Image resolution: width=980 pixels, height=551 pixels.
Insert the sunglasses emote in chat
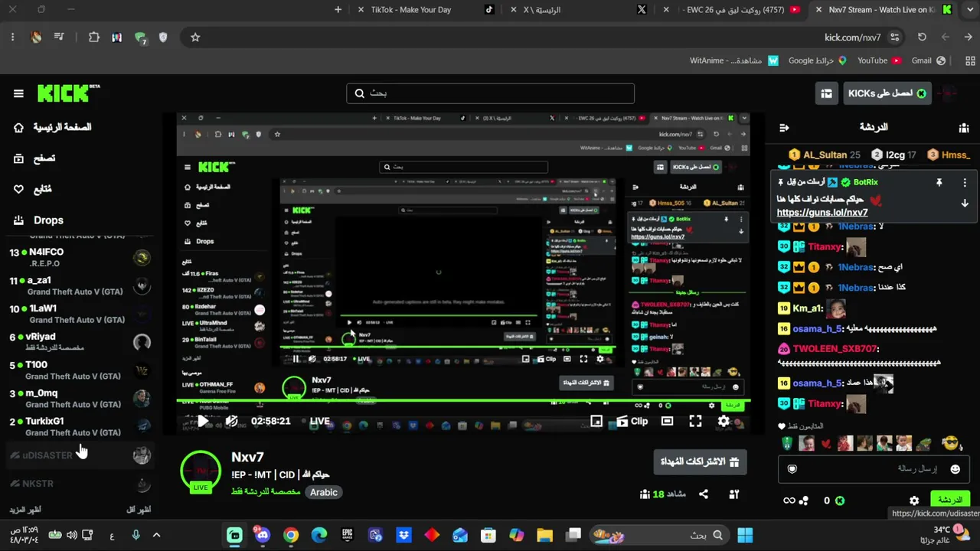tap(950, 443)
